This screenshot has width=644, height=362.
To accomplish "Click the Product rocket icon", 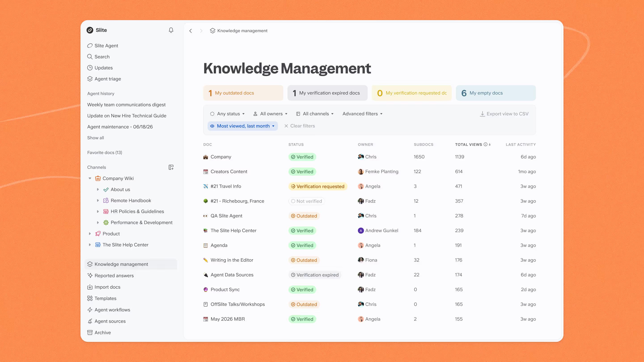I will 98,234.
